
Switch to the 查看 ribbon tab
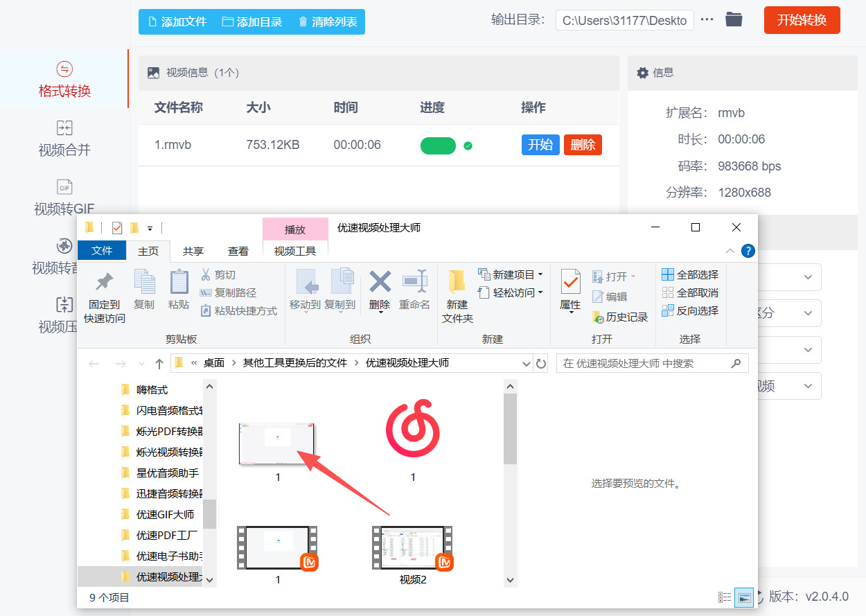(238, 251)
